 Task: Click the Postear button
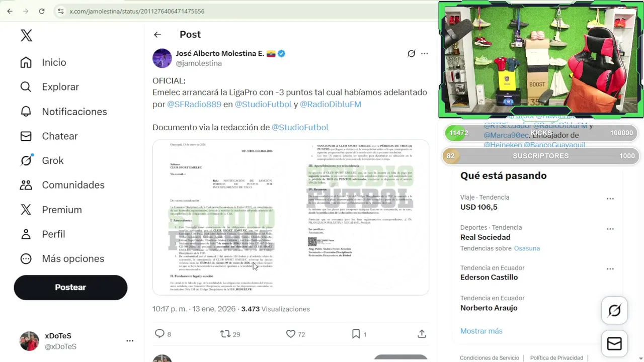(70, 288)
